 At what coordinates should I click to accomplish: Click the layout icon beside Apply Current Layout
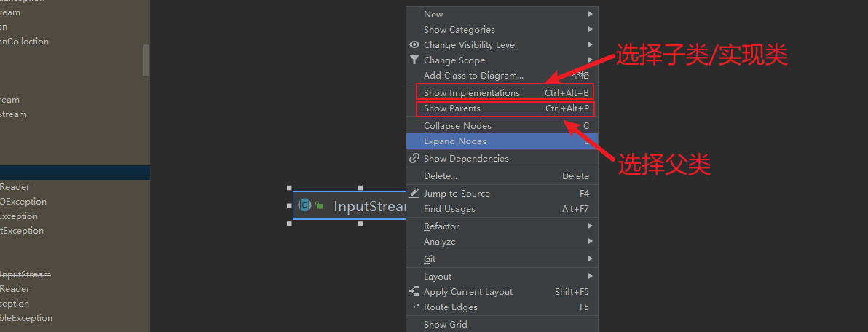[x=414, y=292]
